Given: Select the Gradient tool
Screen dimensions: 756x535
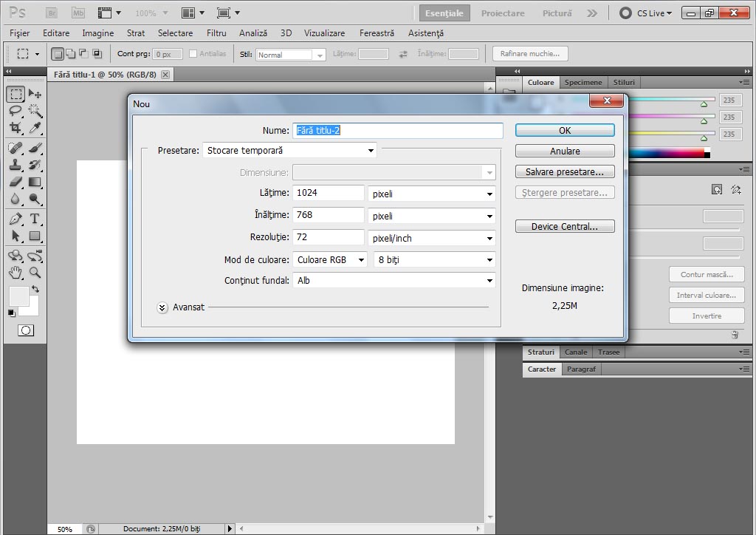Looking at the screenshot, I should pyautogui.click(x=35, y=182).
